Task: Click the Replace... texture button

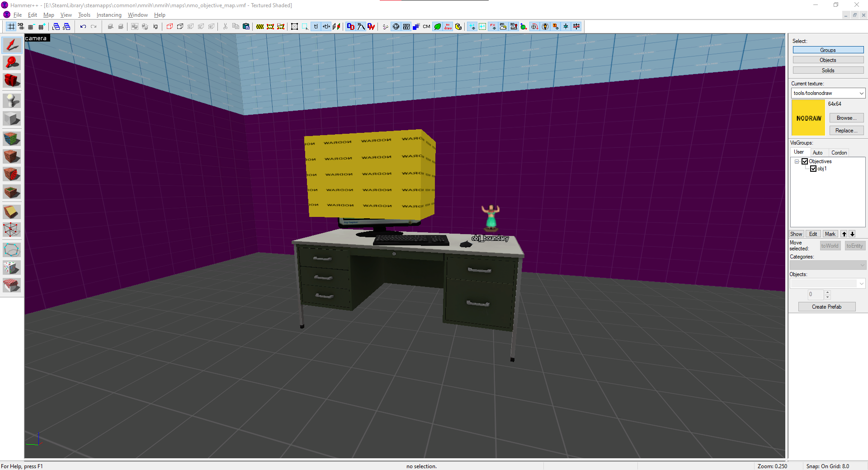Action: (846, 131)
